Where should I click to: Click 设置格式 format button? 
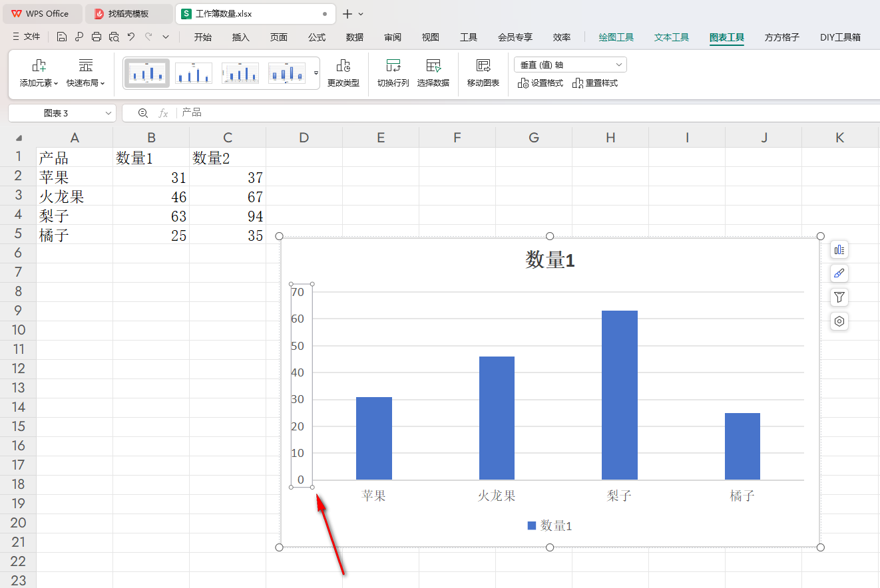[541, 83]
